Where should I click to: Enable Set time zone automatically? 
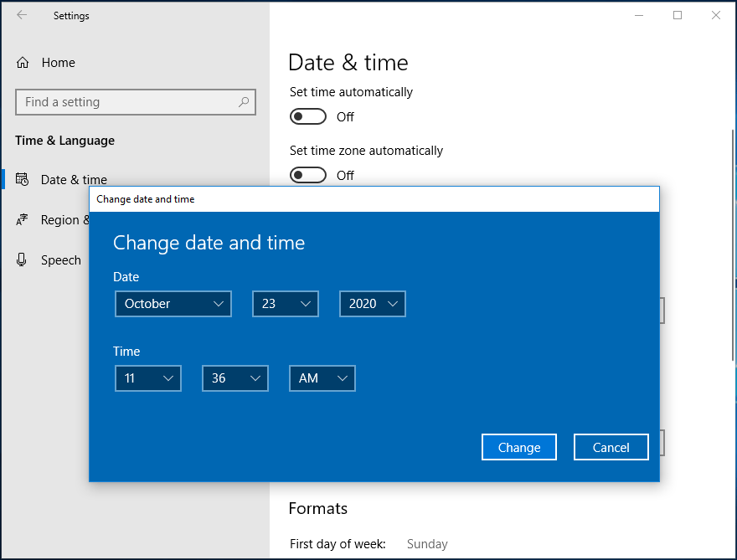308,175
